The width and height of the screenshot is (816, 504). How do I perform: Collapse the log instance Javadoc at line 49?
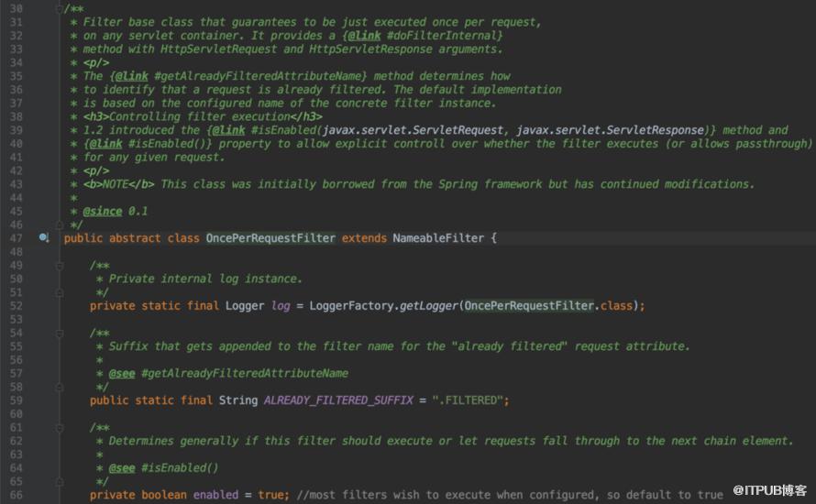click(60, 266)
